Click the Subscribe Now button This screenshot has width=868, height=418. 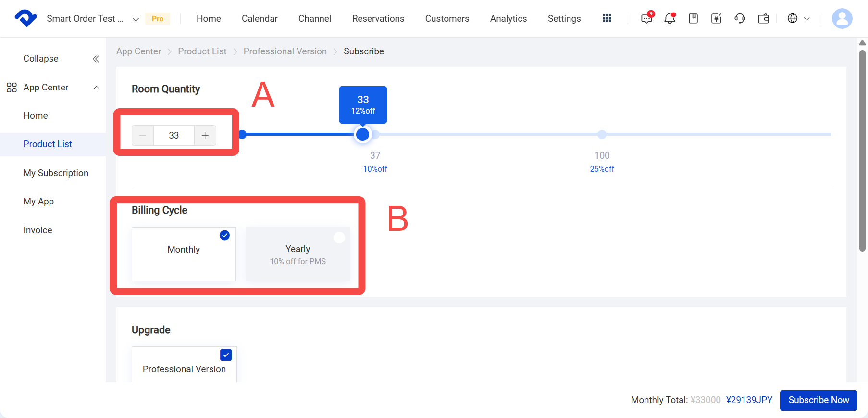pos(818,400)
